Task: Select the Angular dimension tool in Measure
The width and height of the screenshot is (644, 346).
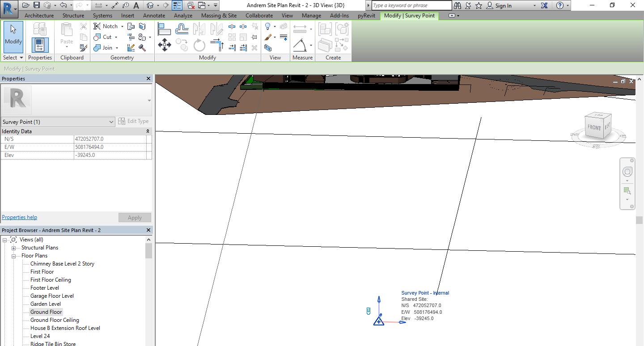Action: coord(300,45)
